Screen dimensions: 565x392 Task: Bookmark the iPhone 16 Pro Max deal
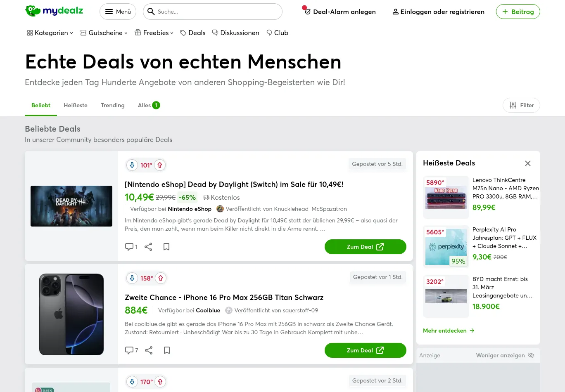[167, 350]
